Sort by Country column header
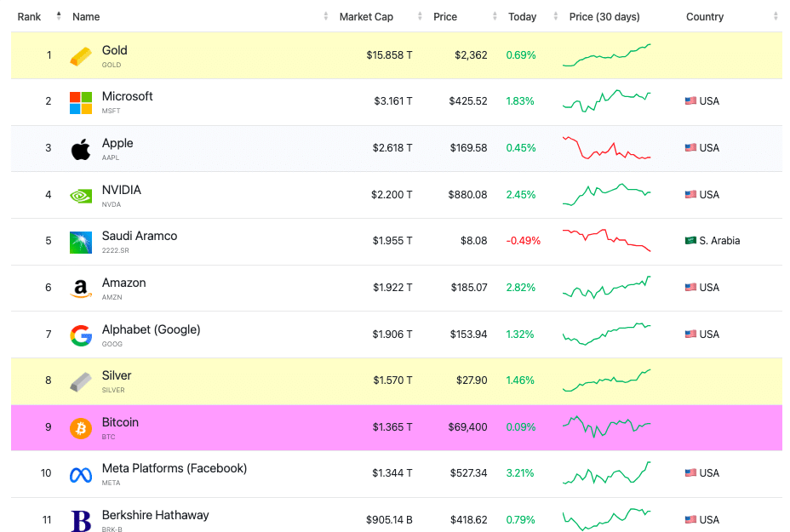The width and height of the screenshot is (790, 532). tap(705, 17)
